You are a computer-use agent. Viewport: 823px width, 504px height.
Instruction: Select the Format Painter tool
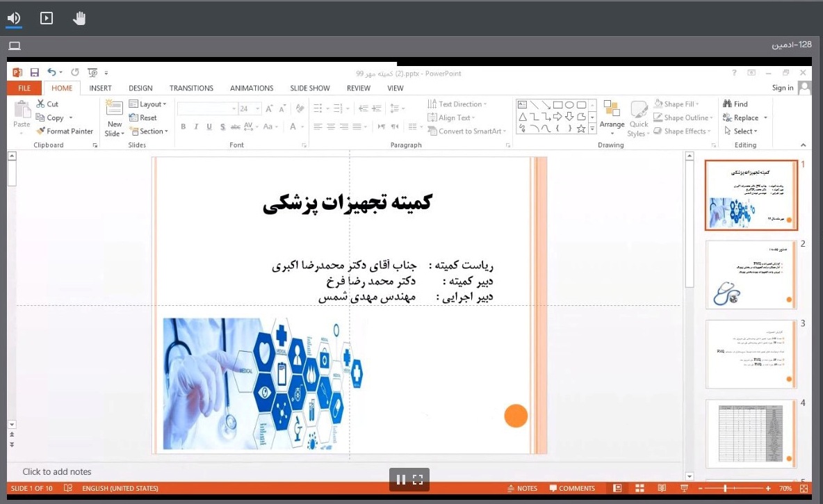point(65,131)
